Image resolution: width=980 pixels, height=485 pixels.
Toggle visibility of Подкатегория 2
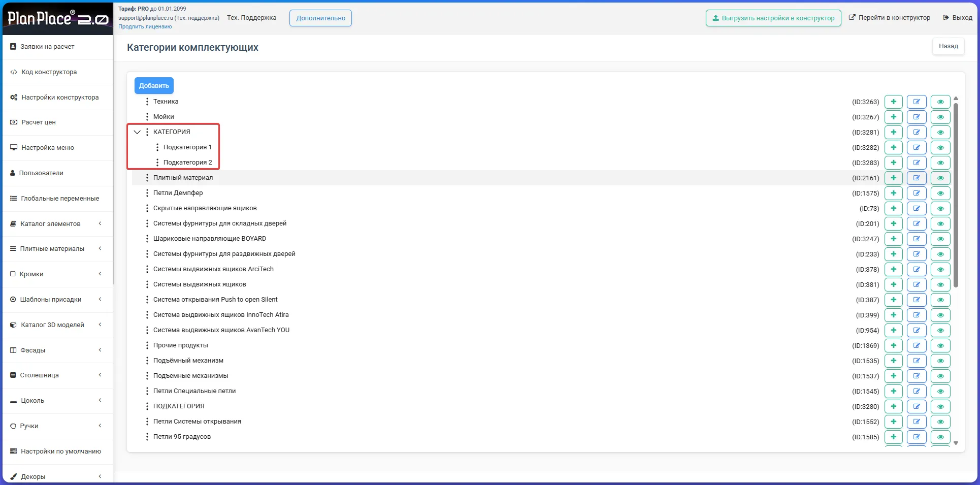940,163
